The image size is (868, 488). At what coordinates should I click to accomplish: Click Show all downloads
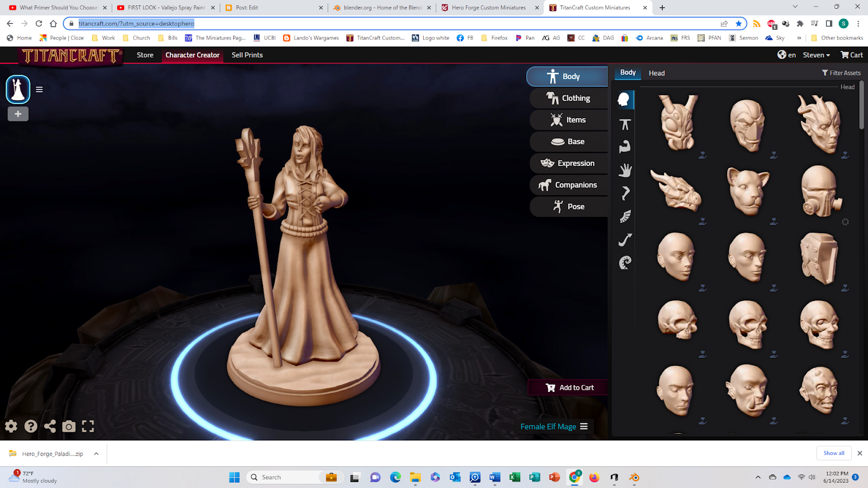click(834, 453)
